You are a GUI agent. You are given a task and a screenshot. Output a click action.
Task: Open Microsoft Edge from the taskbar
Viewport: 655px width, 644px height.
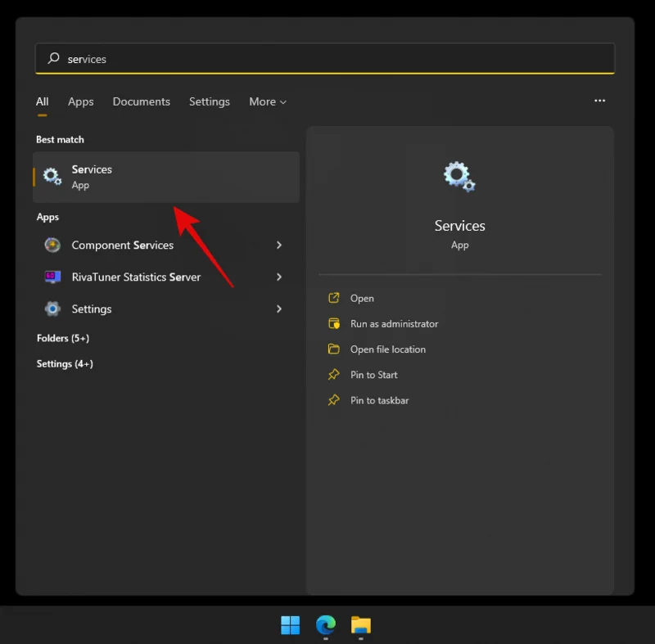[x=325, y=625]
